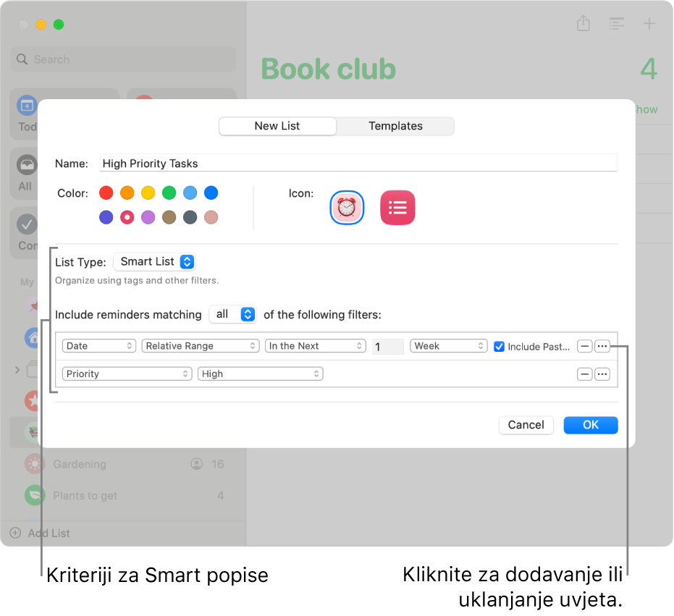Click the shared person icon beside Gardening
This screenshot has width=674, height=616.
pyautogui.click(x=196, y=464)
